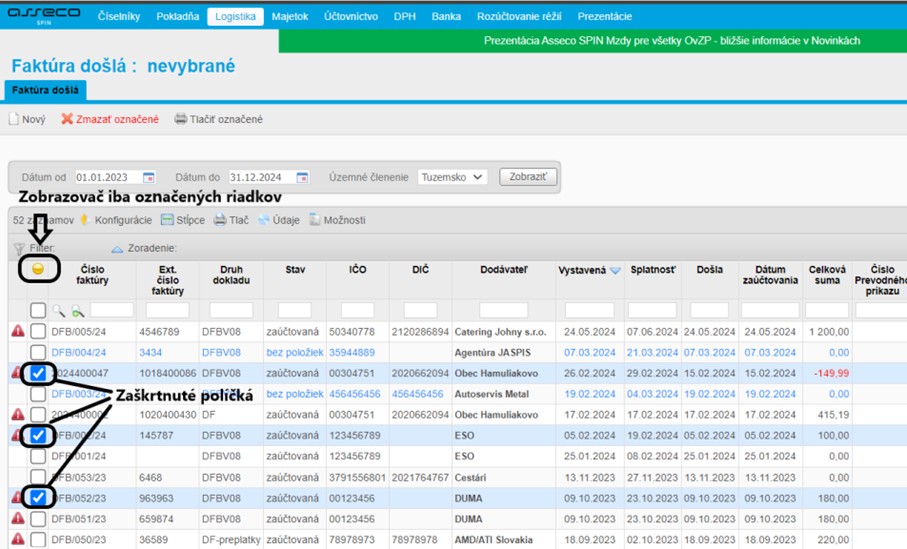
Task: Open calendar picker for Dátum do
Action: click(303, 177)
